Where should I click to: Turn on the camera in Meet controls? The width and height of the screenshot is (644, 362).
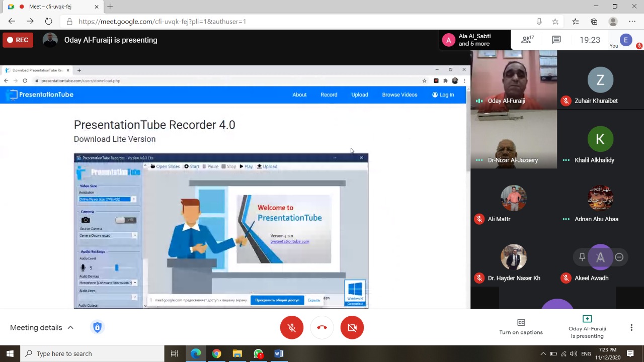point(352,328)
